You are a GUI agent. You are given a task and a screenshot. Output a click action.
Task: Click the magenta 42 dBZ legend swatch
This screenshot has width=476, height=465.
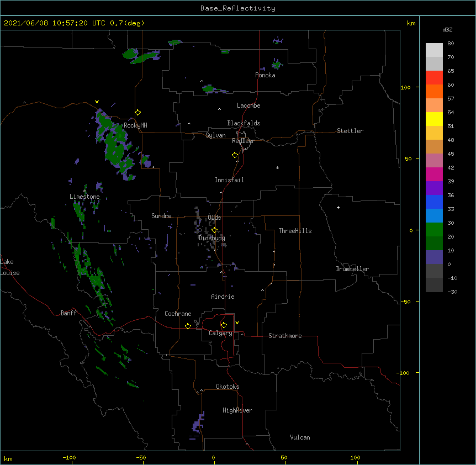(x=434, y=174)
